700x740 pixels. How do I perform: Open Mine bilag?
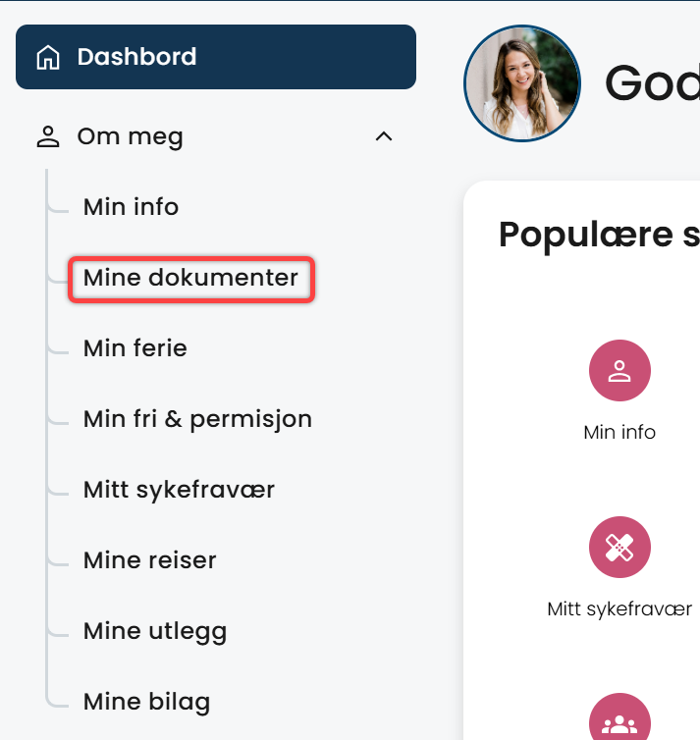point(147,703)
